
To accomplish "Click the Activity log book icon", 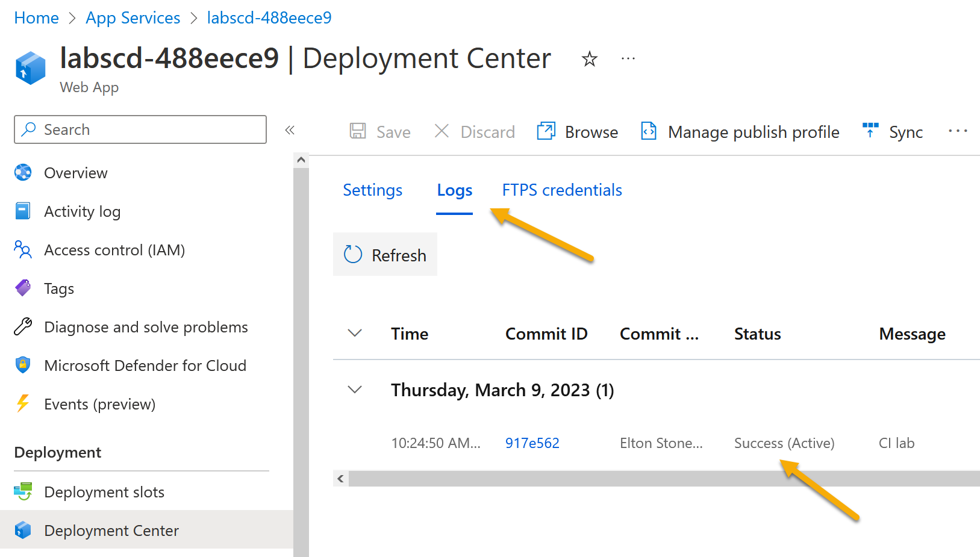I will pos(23,211).
